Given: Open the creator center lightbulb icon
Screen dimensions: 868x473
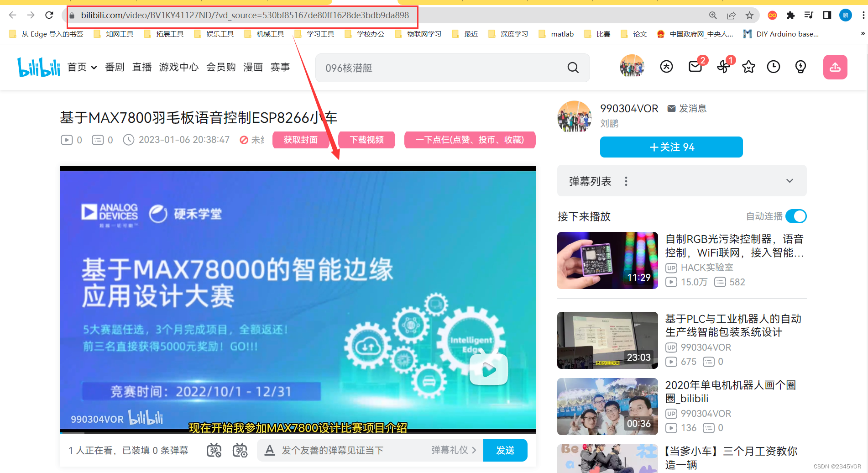Looking at the screenshot, I should pyautogui.click(x=800, y=67).
